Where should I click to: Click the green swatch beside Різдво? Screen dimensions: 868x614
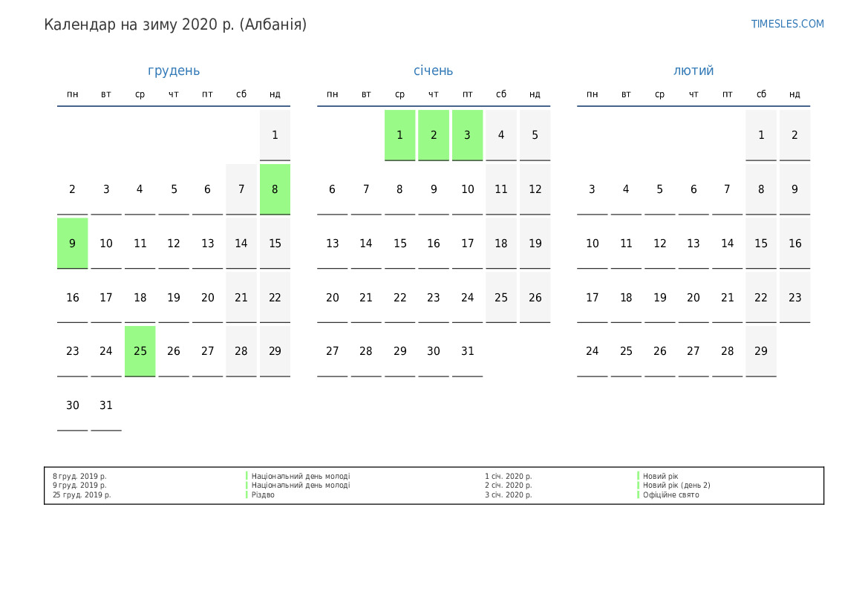tap(247, 494)
